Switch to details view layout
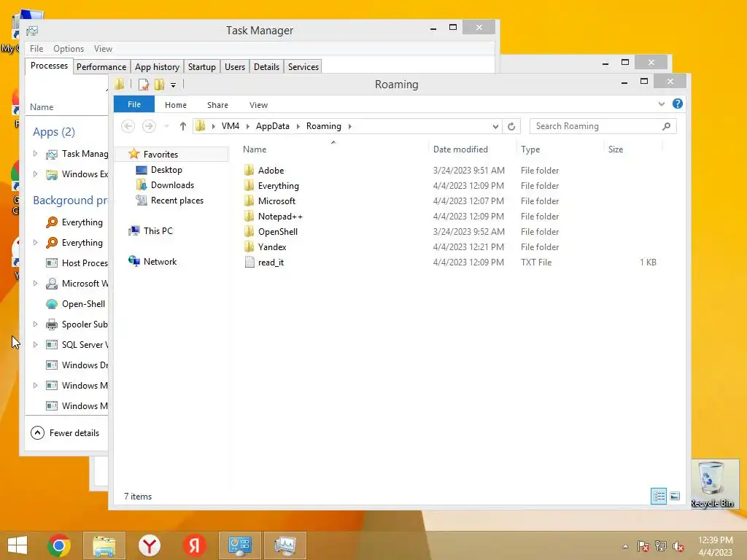 659,496
